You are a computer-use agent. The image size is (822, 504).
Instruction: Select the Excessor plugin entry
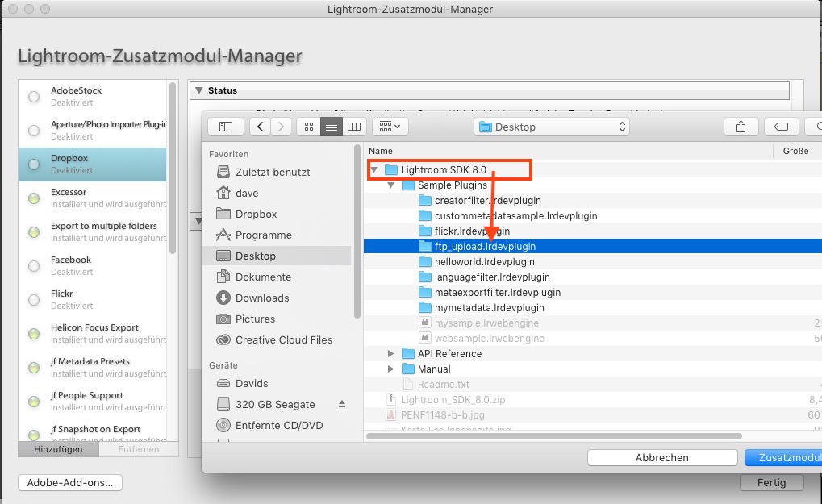tap(93, 198)
